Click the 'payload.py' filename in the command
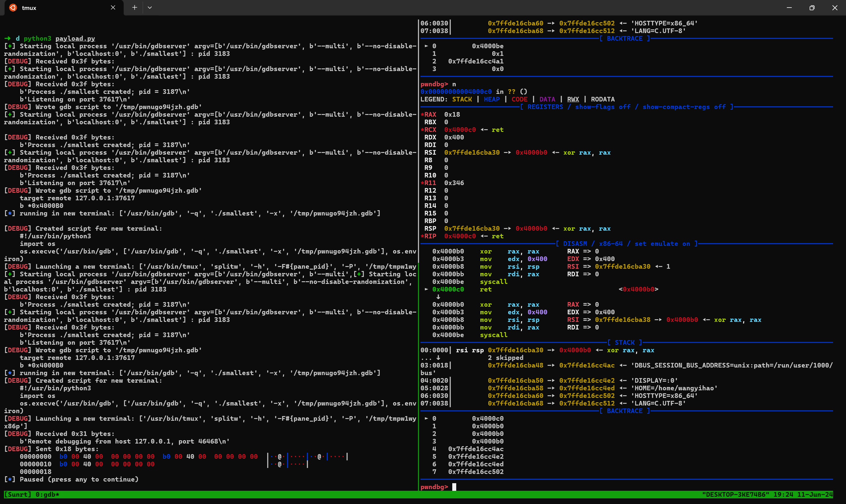The width and height of the screenshot is (846, 504). (x=75, y=38)
